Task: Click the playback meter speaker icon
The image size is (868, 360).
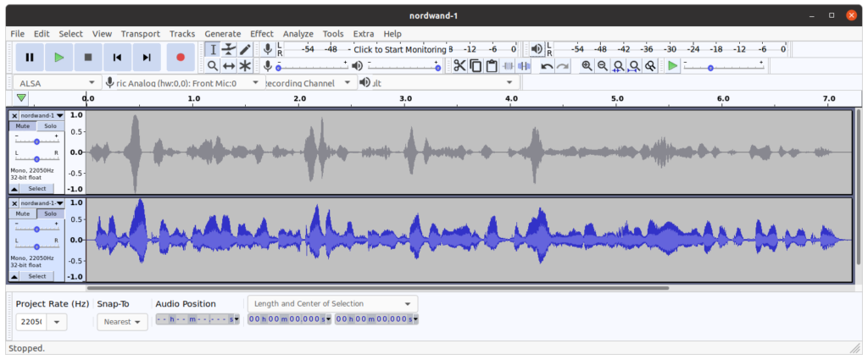Action: click(537, 49)
